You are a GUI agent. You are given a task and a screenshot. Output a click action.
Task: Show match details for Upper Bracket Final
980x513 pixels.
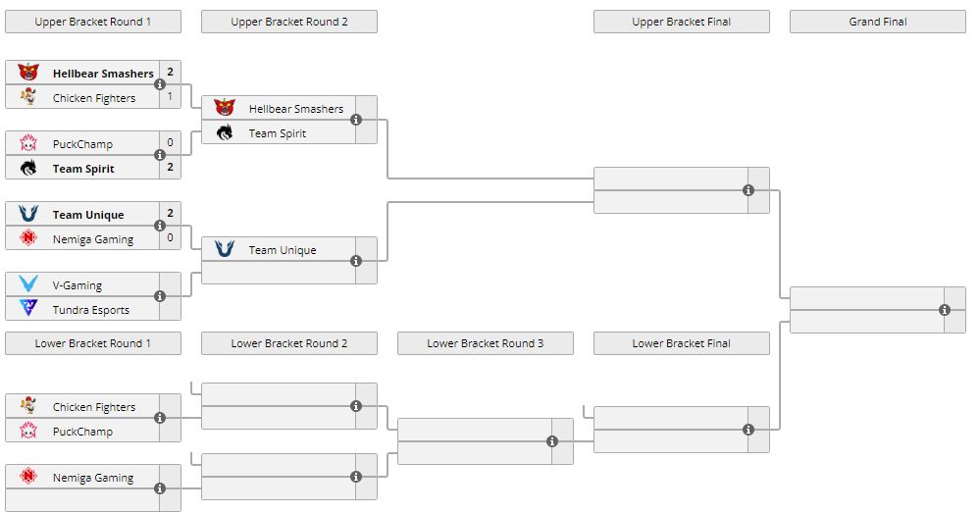click(x=748, y=190)
